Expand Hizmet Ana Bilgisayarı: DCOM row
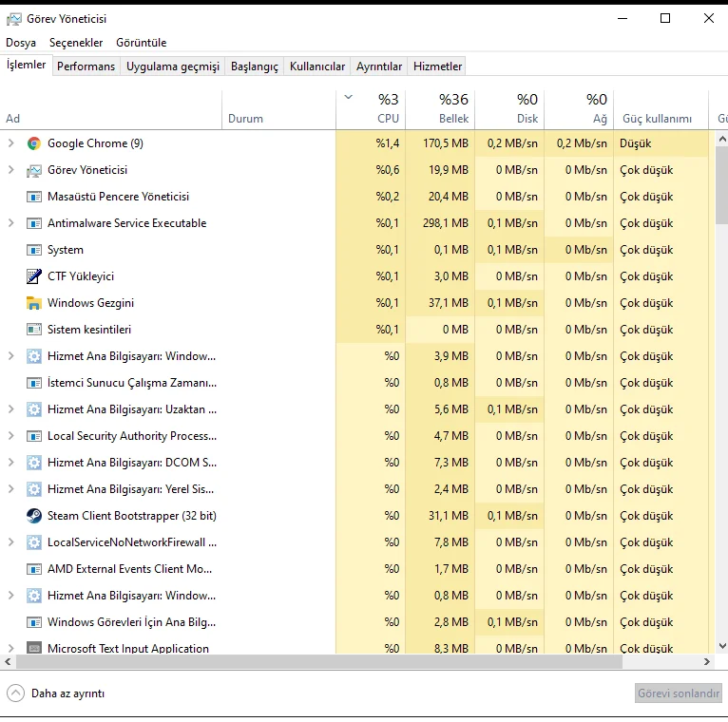The height and width of the screenshot is (722, 728). tap(11, 463)
